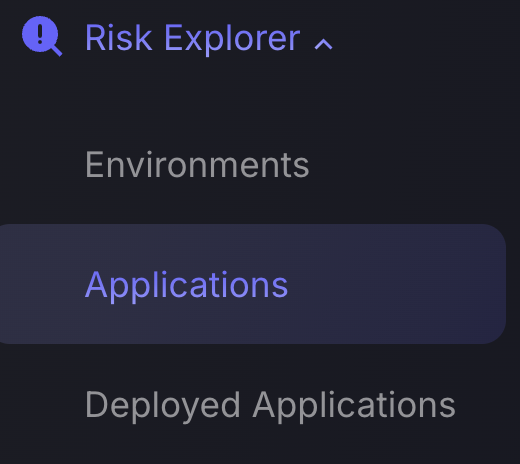520x464 pixels.
Task: Click the highlighted Applications row background
Action: tap(253, 284)
